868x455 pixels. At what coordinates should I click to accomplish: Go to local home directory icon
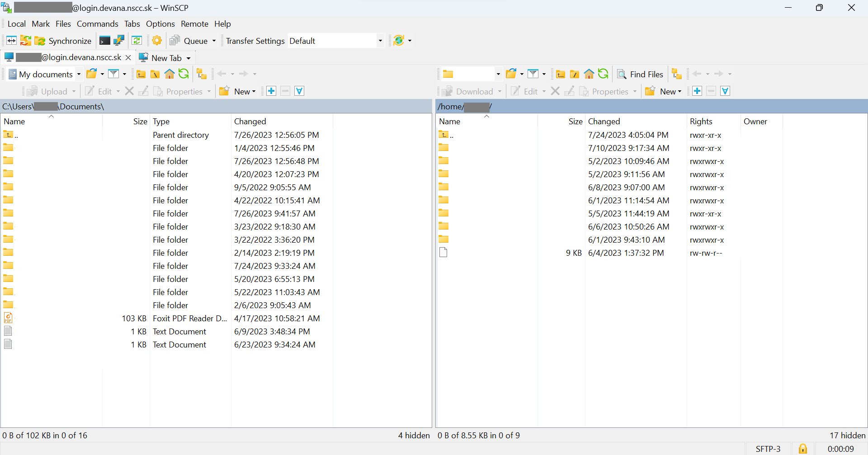170,74
